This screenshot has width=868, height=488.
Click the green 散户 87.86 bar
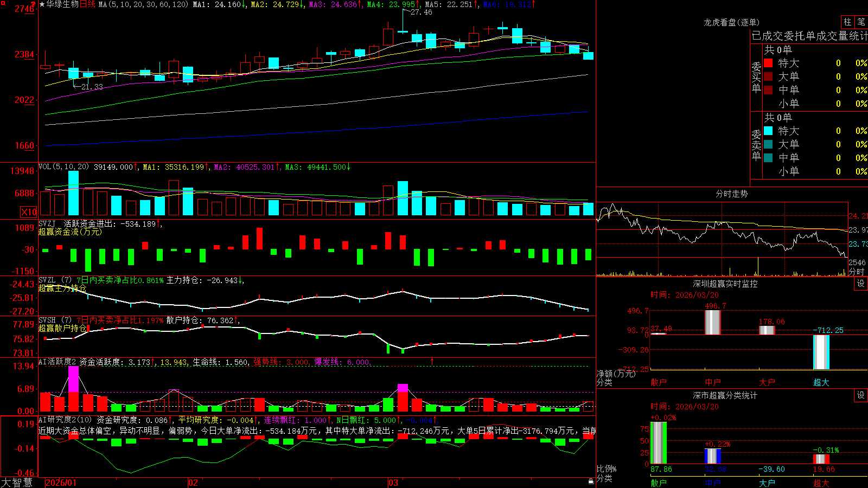click(x=658, y=443)
